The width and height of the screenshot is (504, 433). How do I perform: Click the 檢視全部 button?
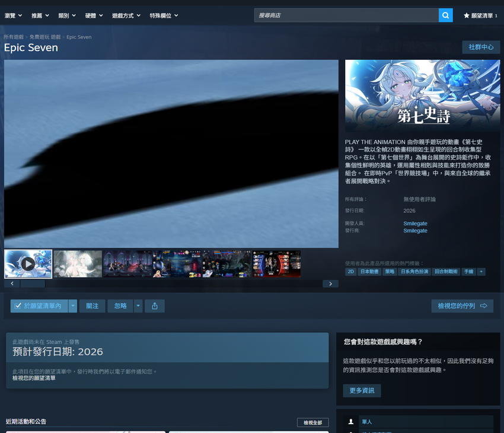312,422
